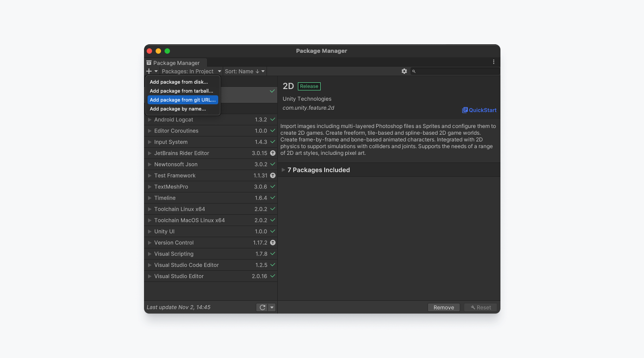Click the update-available icon for Test Framework

(x=273, y=175)
